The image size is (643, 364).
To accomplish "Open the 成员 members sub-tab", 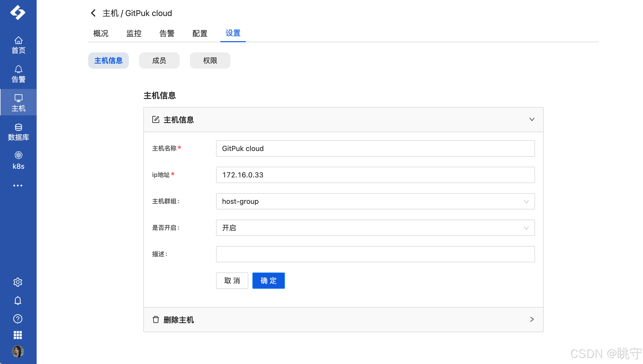I will (x=159, y=60).
